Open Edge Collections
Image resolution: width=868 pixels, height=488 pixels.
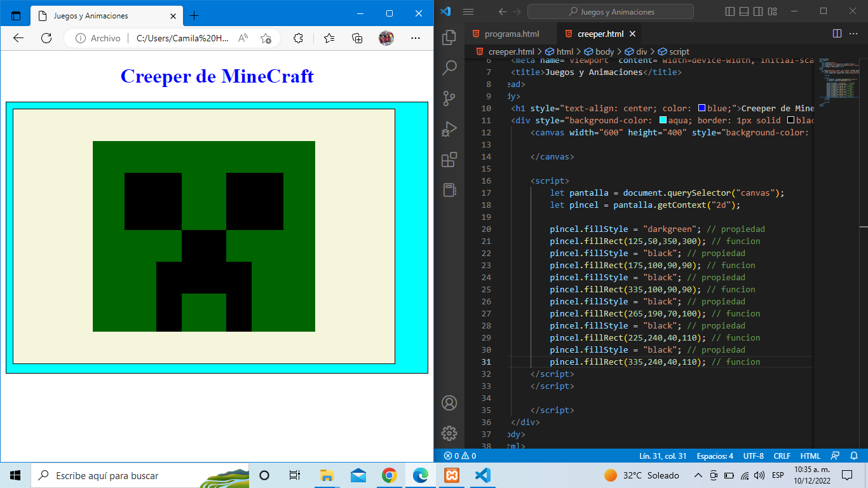click(x=357, y=38)
